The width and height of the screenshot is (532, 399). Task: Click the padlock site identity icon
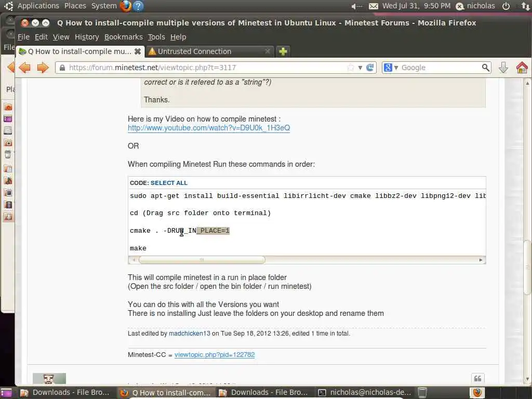(62, 68)
